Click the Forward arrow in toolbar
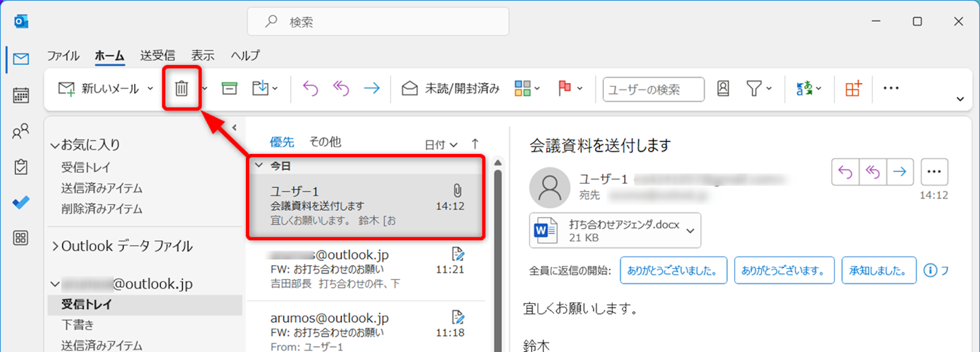 (371, 88)
